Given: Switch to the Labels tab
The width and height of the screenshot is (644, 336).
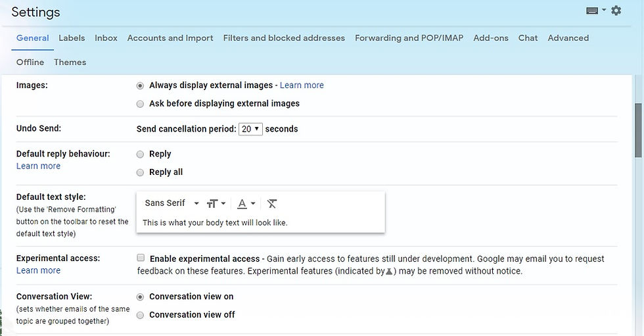Looking at the screenshot, I should (72, 37).
